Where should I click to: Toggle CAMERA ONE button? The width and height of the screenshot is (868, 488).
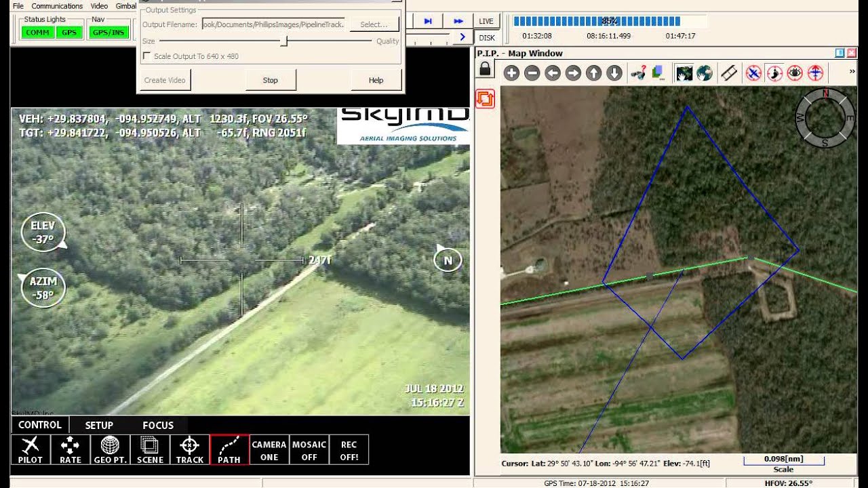(x=269, y=449)
